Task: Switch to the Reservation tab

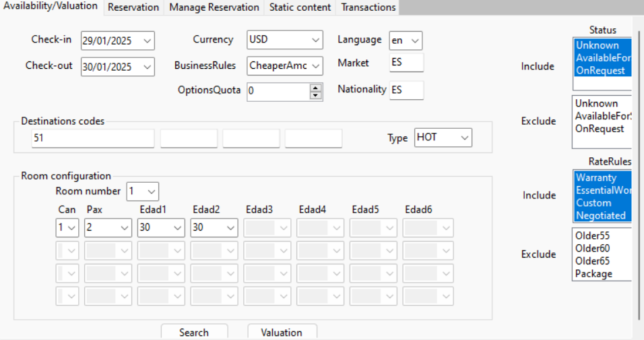Action: point(133,7)
